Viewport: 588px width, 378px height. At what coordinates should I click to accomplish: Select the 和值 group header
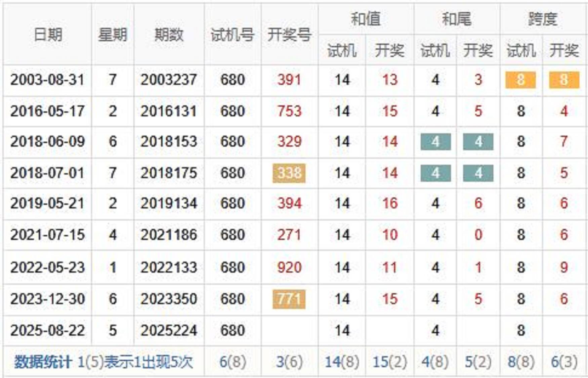366,19
